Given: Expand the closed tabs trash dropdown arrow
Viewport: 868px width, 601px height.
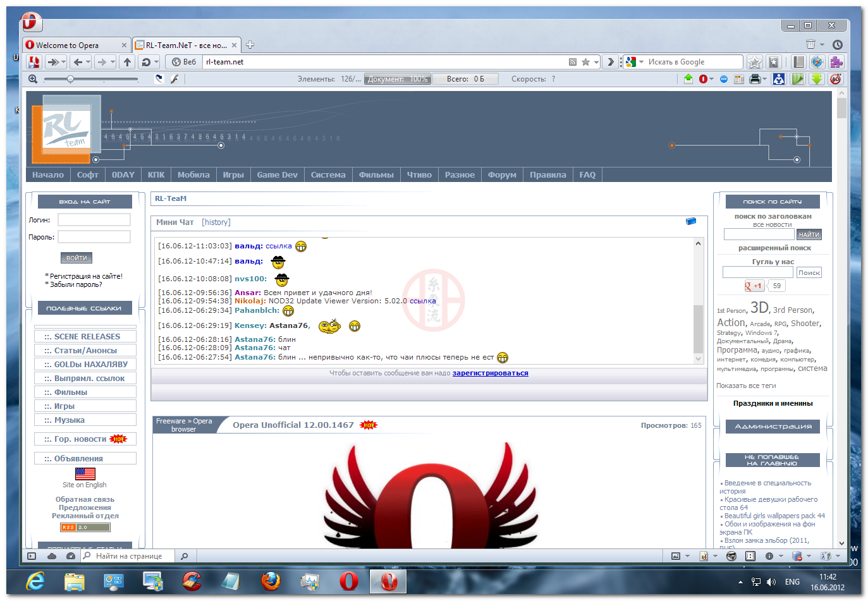Looking at the screenshot, I should [822, 44].
